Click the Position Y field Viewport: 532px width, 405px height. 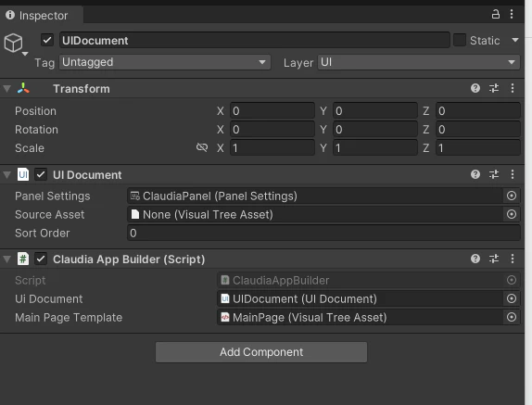coord(375,111)
